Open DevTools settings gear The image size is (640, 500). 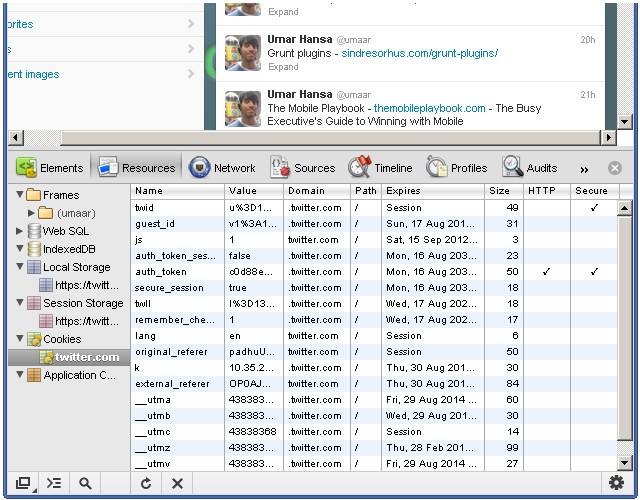coord(616,482)
